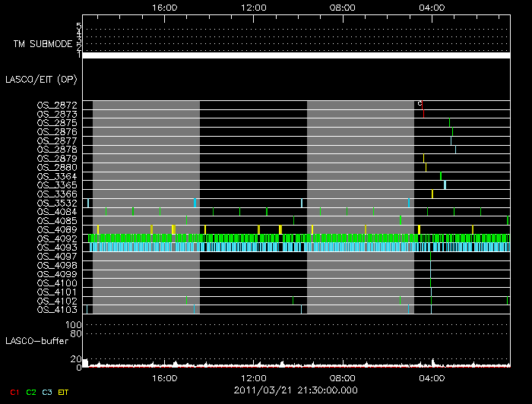The height and width of the screenshot is (404, 532).
Task: Click the red C1 legend label
Action: 14,391
